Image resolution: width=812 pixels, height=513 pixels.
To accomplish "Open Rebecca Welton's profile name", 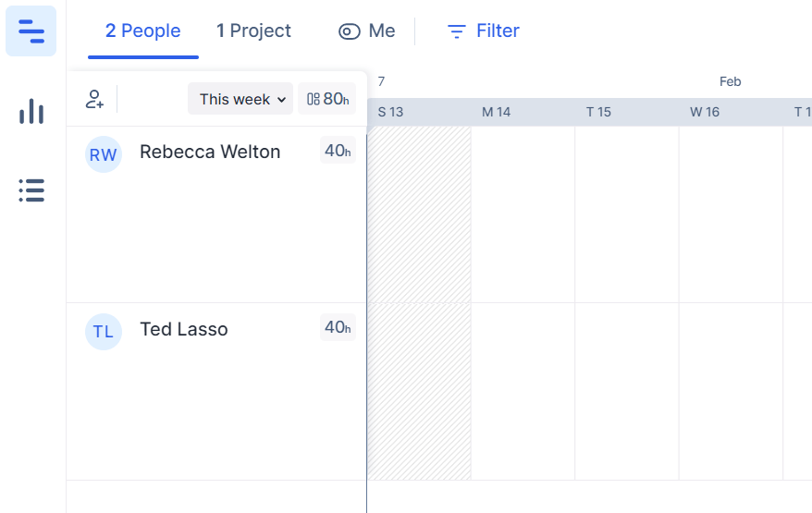I will (210, 152).
